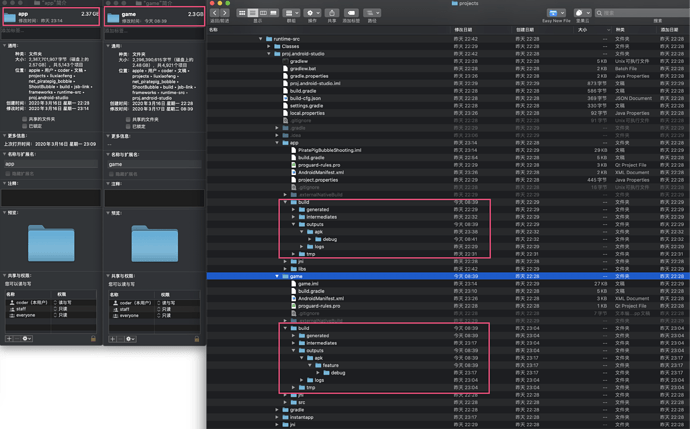Click the game folder icon in info header
This screenshot has height=429, width=690.
114,18
